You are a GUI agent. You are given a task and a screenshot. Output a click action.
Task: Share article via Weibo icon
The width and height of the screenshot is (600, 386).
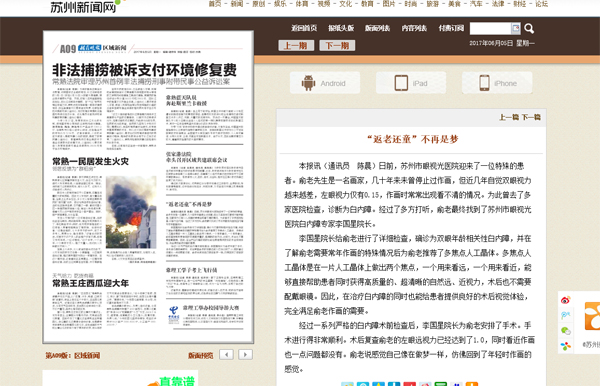pos(566,300)
